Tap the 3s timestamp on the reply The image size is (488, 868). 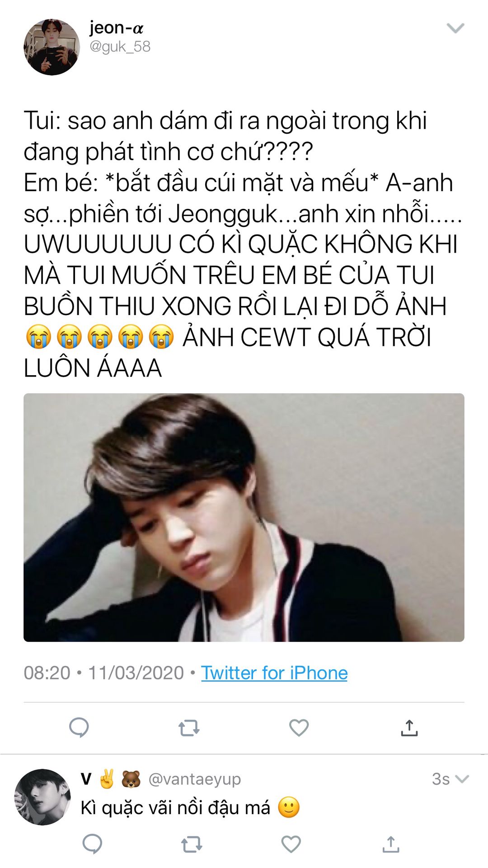click(441, 779)
